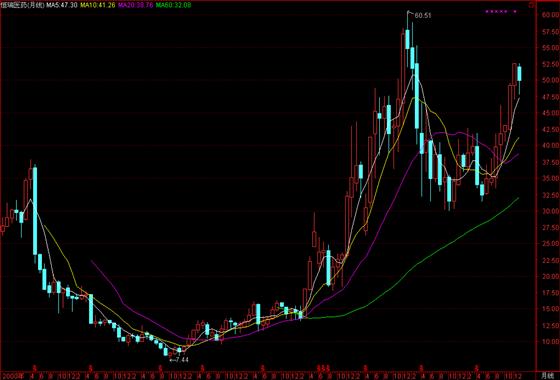The image size is (560, 380).
Task: Click the last cyan candlestick at right edge
Action: 519,74
